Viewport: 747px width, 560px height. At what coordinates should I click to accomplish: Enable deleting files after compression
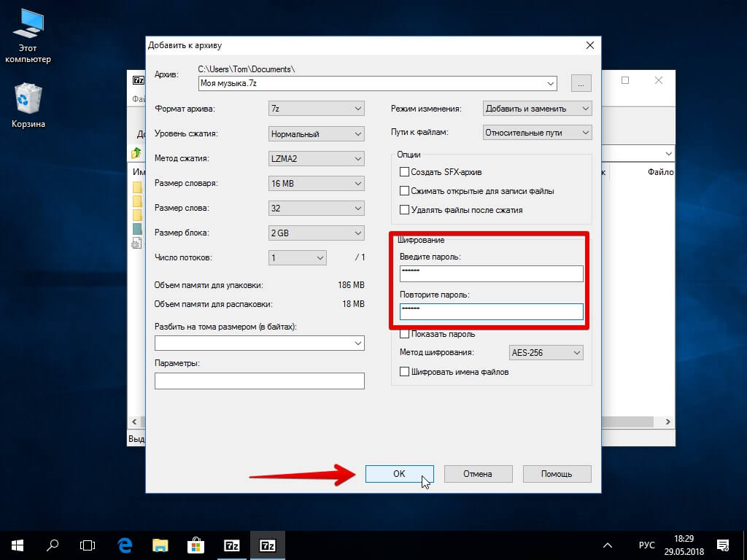click(x=404, y=210)
